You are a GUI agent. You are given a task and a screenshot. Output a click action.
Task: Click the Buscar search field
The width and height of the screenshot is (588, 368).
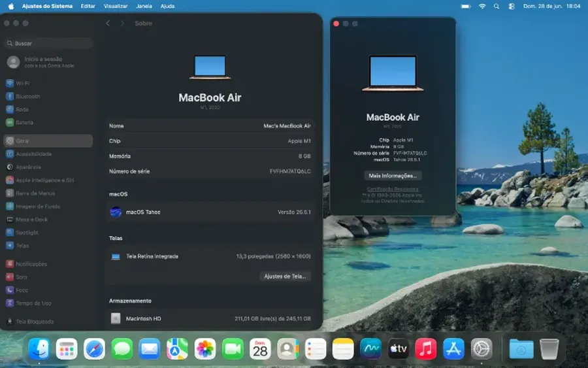coord(48,44)
